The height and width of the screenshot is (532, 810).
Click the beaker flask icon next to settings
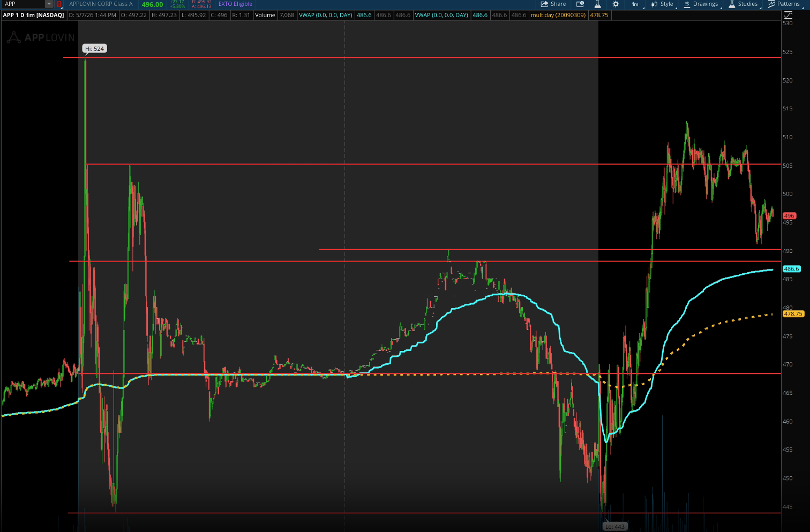(x=598, y=4)
